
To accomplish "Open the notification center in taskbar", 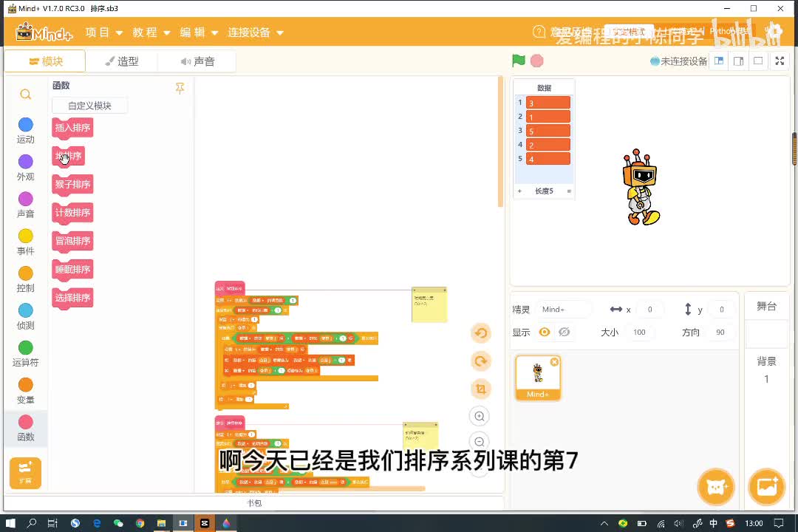I will click(779, 523).
